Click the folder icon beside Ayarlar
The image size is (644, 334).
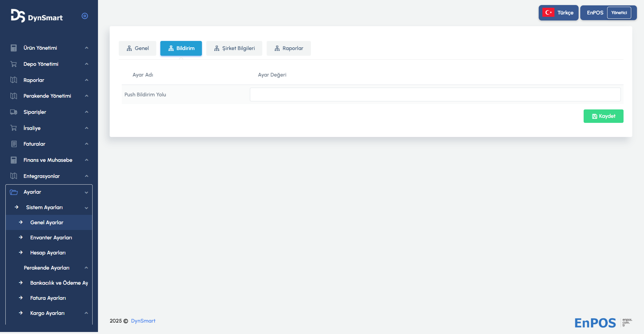(14, 192)
